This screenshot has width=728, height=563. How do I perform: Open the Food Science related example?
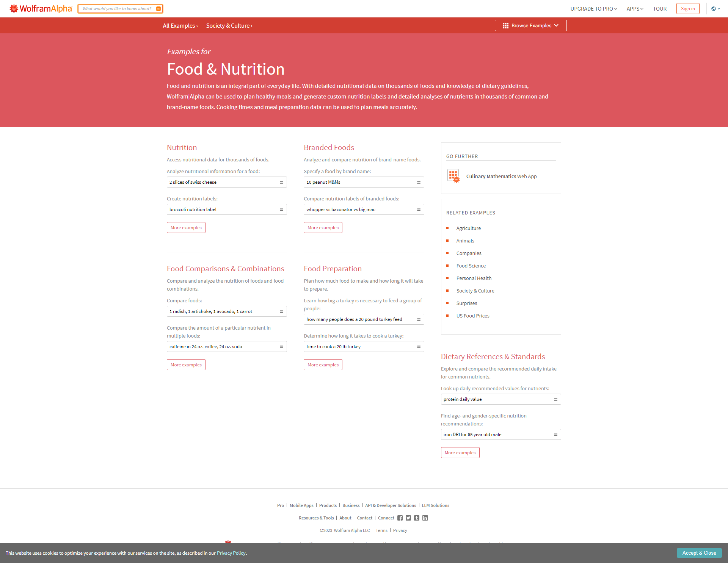(x=471, y=266)
